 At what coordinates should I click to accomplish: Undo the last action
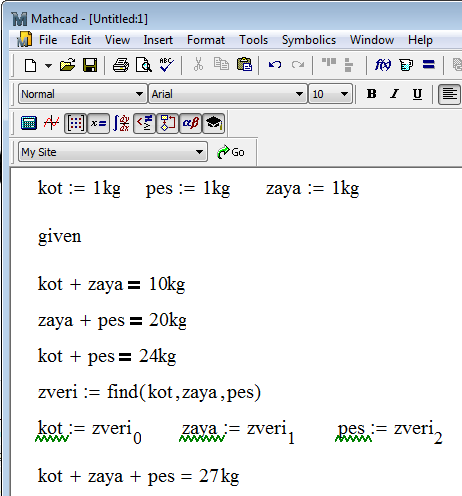coord(275,64)
